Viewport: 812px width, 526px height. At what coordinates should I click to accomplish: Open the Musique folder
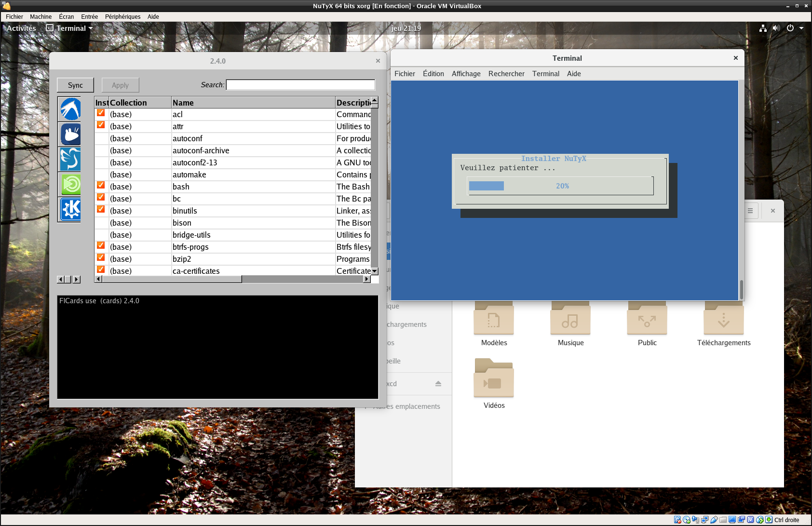click(570, 324)
